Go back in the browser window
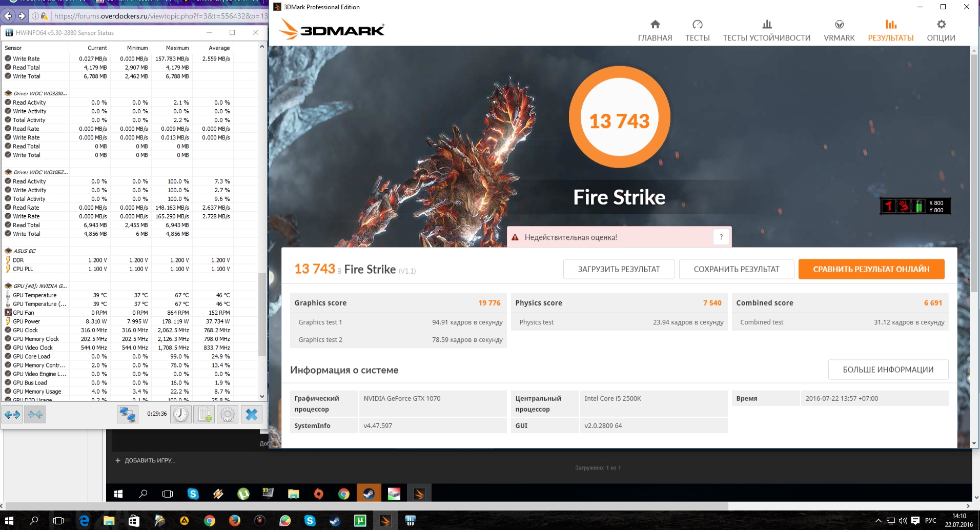 [x=8, y=16]
